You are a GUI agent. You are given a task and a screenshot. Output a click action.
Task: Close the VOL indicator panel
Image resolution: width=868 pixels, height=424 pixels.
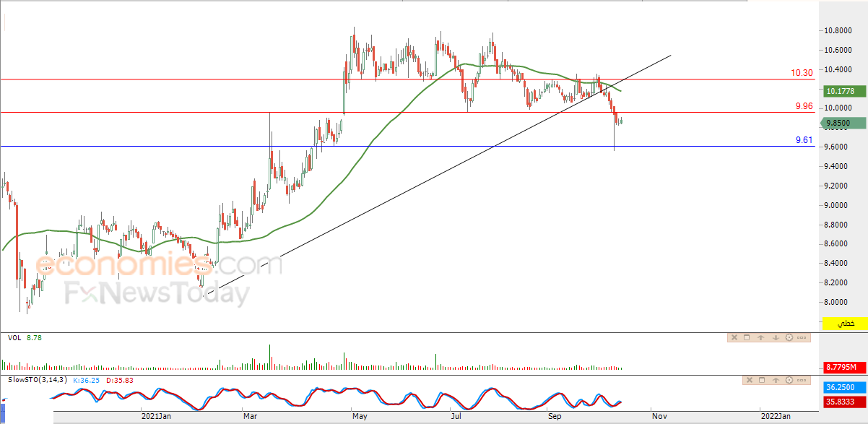pyautogui.click(x=734, y=337)
